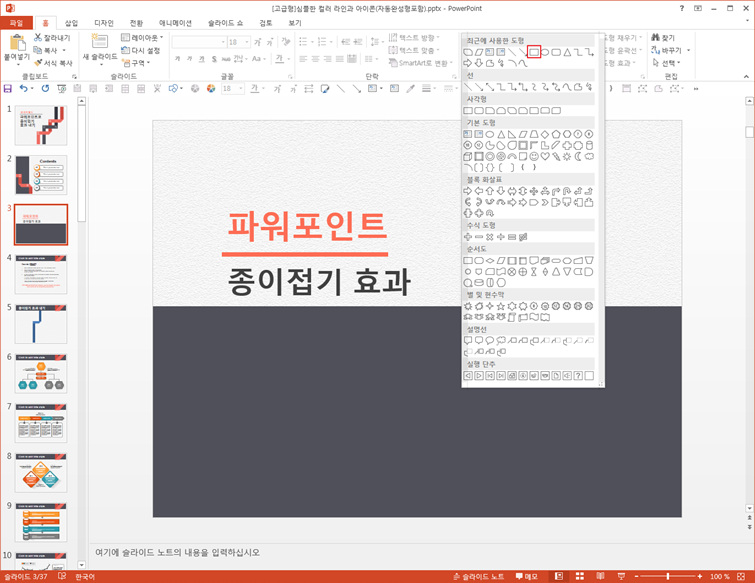This screenshot has height=583, width=755.
Task: Switch to the Design (디자인) tab
Action: [104, 23]
